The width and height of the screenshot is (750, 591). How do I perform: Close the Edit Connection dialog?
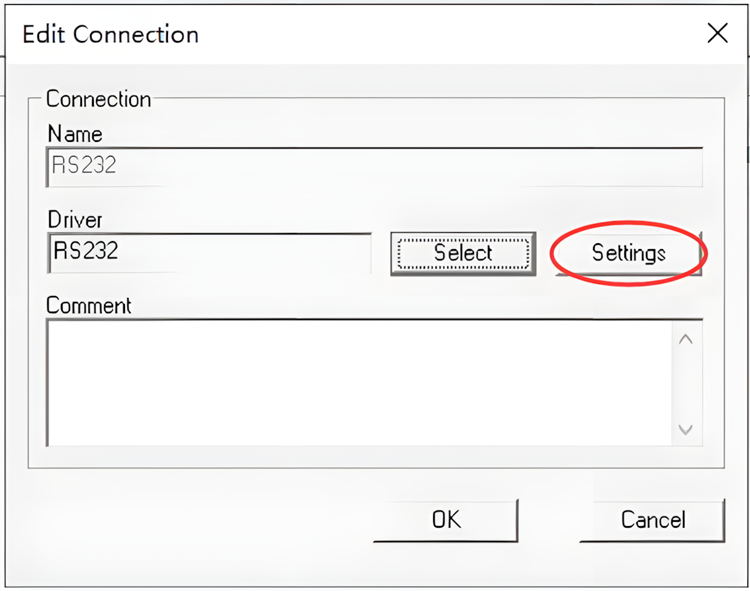click(717, 33)
